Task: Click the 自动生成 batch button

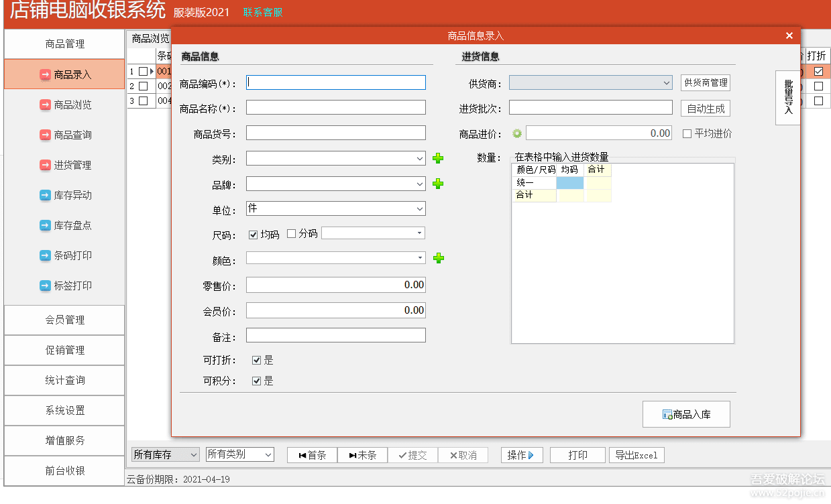Action: coord(705,109)
